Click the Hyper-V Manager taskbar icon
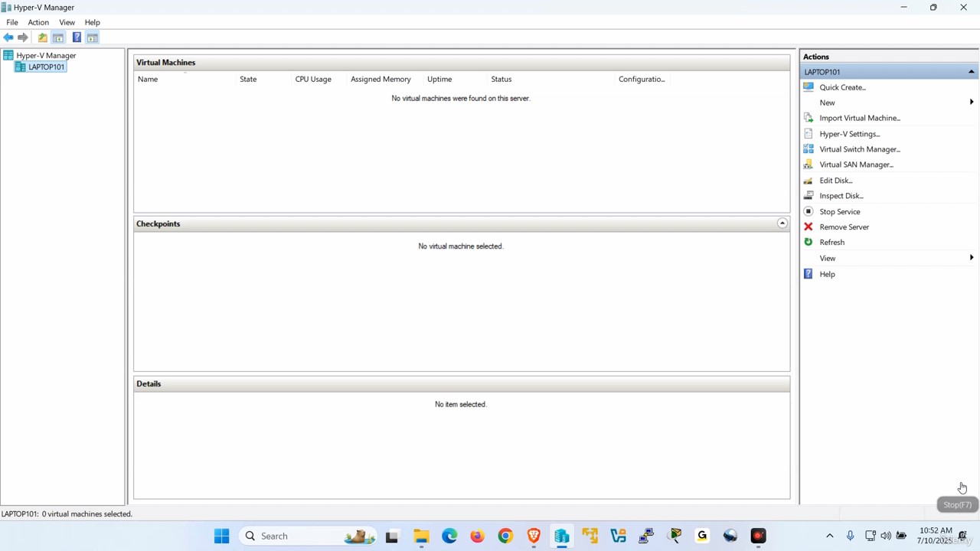Image resolution: width=980 pixels, height=551 pixels. click(x=562, y=536)
